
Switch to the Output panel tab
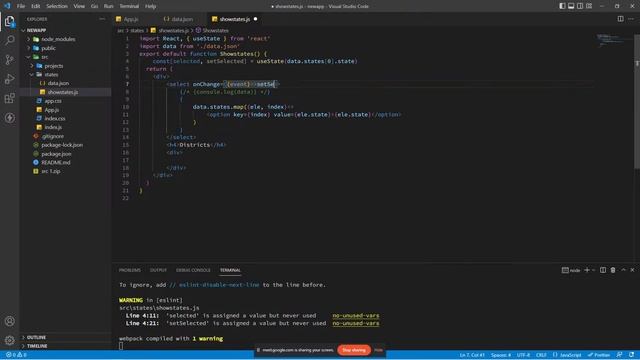[158, 270]
